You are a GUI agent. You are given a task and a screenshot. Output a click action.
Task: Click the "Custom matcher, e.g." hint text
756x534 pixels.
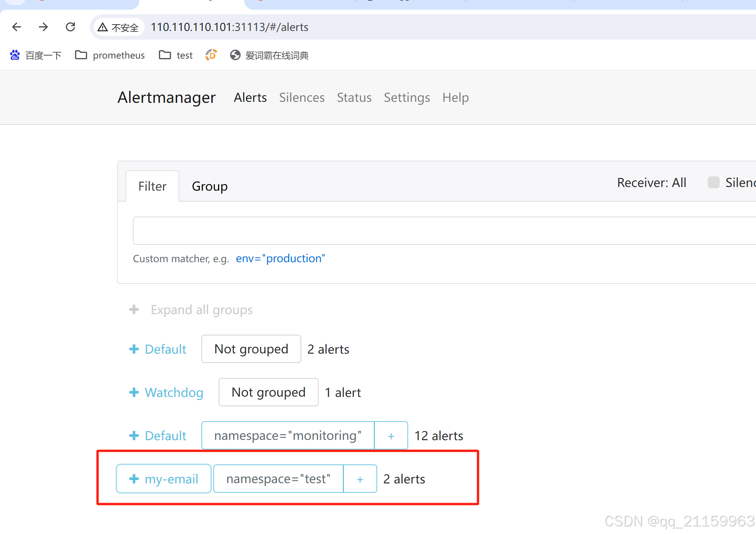point(181,259)
